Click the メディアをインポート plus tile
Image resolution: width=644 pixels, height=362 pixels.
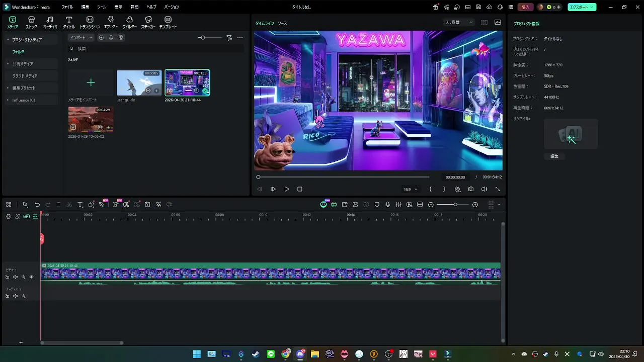click(91, 82)
